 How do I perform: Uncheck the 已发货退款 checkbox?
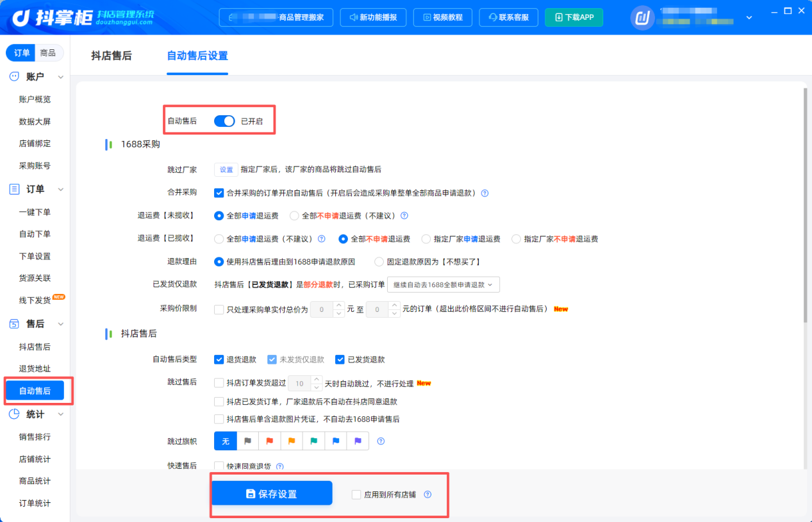tap(340, 359)
